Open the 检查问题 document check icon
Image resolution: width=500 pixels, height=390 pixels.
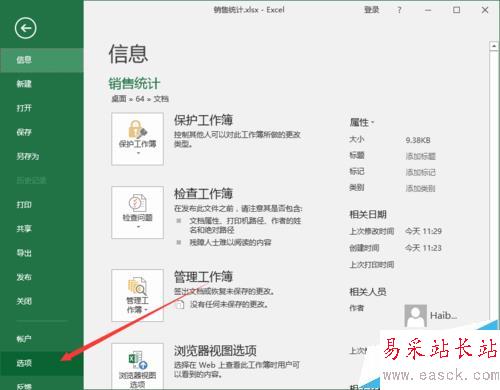137,212
